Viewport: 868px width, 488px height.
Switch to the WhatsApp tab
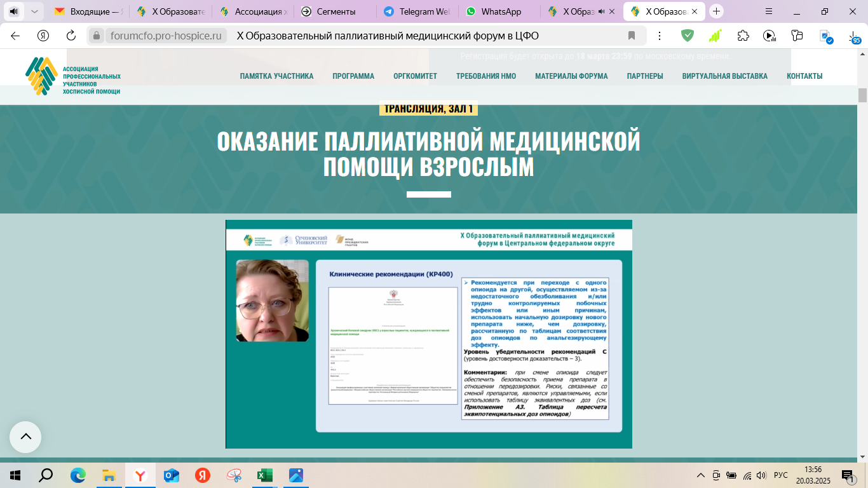[x=499, y=11]
